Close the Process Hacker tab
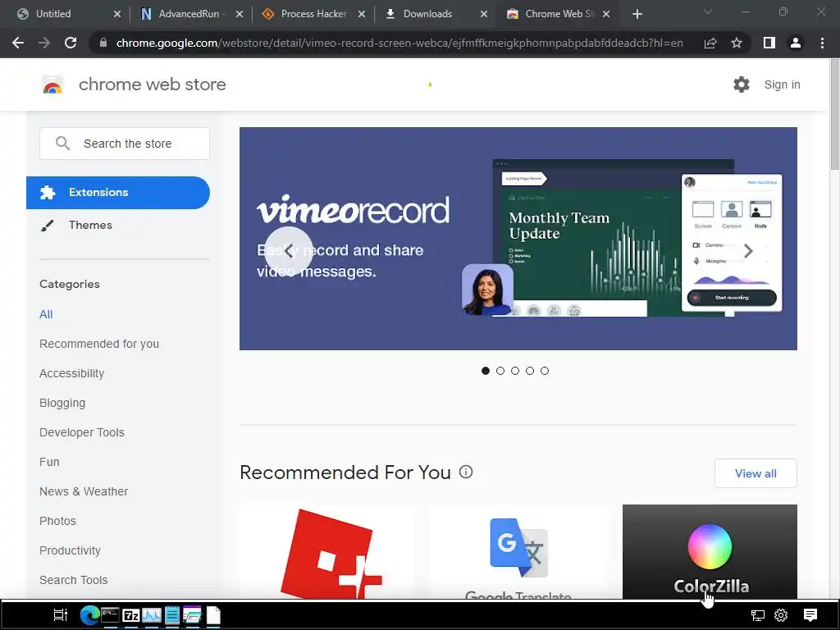 coord(362,14)
